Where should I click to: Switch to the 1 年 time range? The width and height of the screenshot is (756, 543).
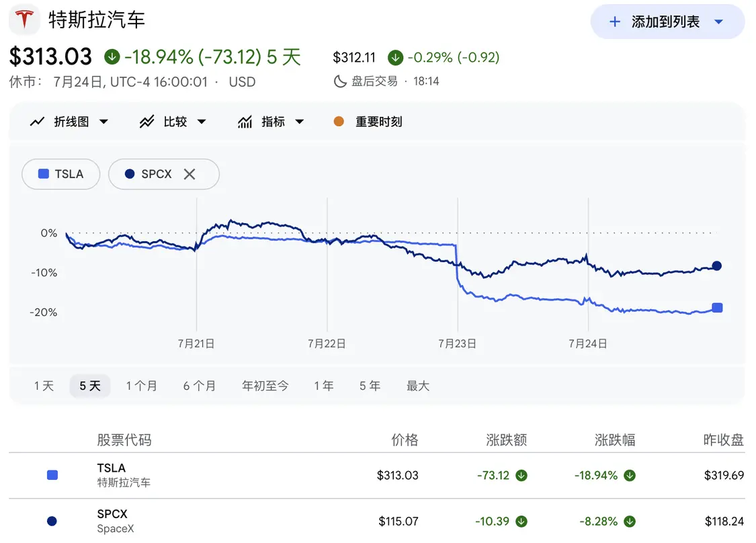324,386
